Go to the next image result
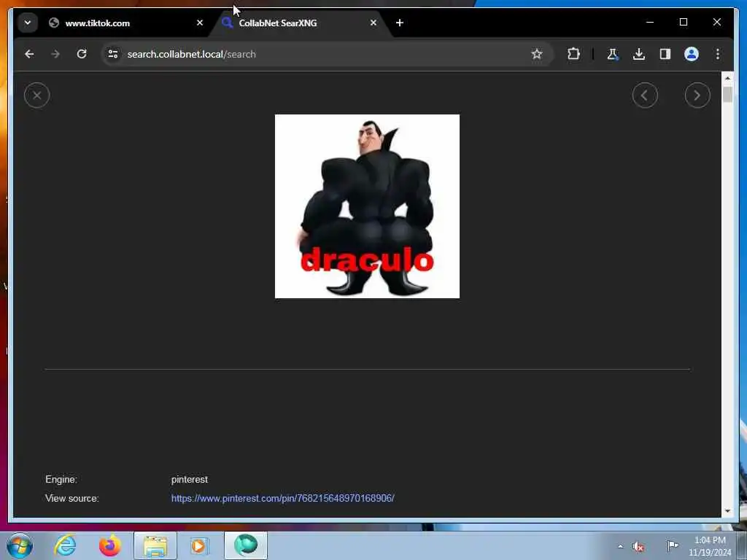The image size is (747, 560). pos(697,96)
